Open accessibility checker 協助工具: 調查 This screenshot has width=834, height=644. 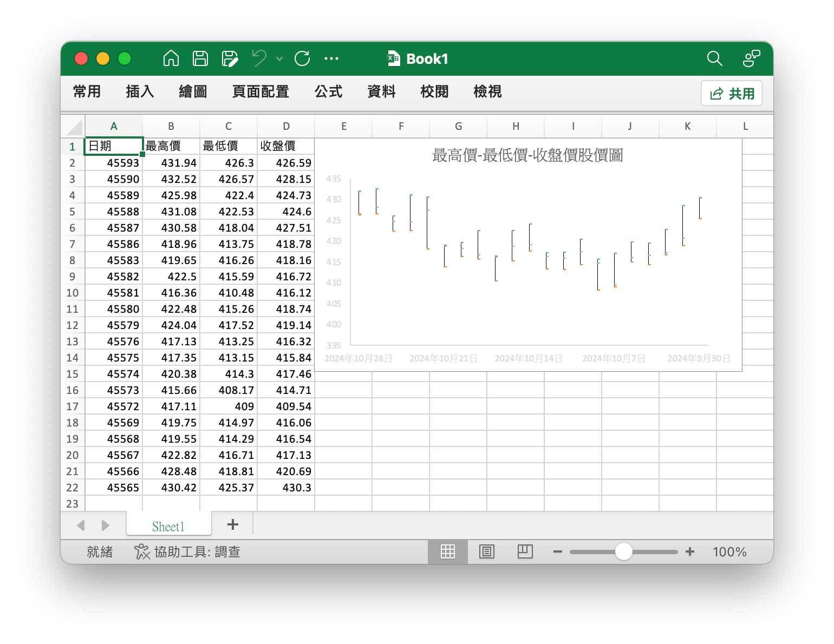(x=187, y=551)
